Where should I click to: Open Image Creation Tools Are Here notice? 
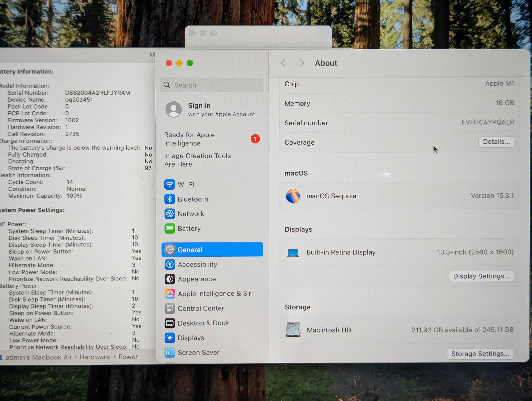tap(197, 160)
